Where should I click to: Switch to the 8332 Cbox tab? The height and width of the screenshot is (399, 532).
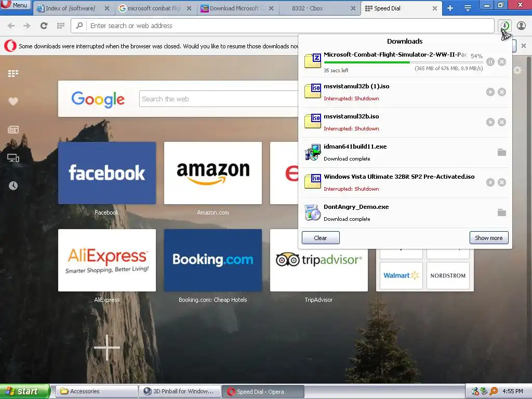point(308,8)
